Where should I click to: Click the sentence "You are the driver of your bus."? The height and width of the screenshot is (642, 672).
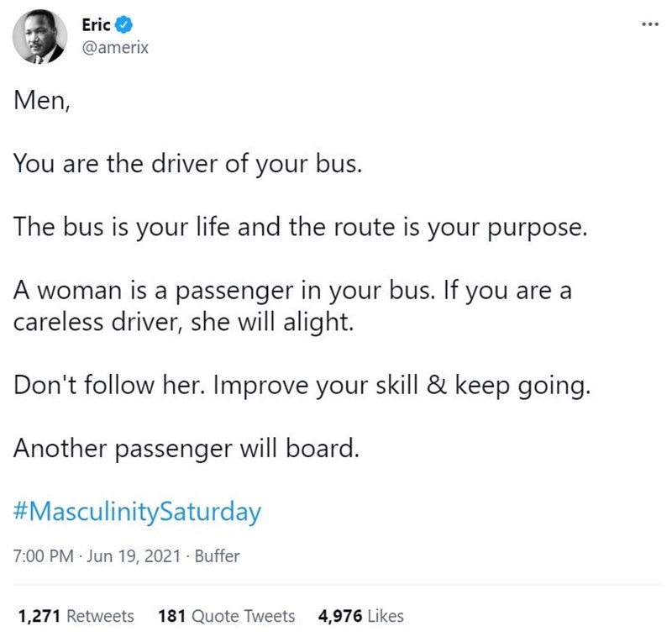[x=187, y=164]
